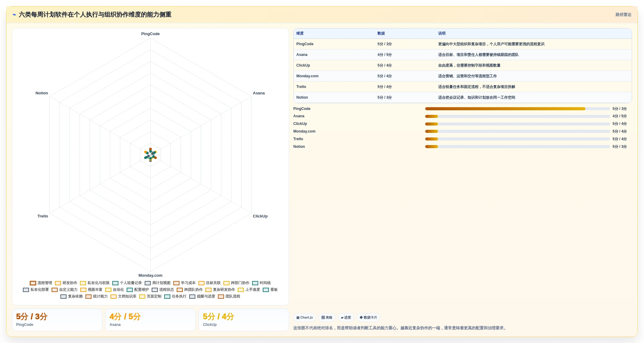Click the 文档知识库 legend swatch
This screenshot has width=644, height=343.
pos(114,297)
